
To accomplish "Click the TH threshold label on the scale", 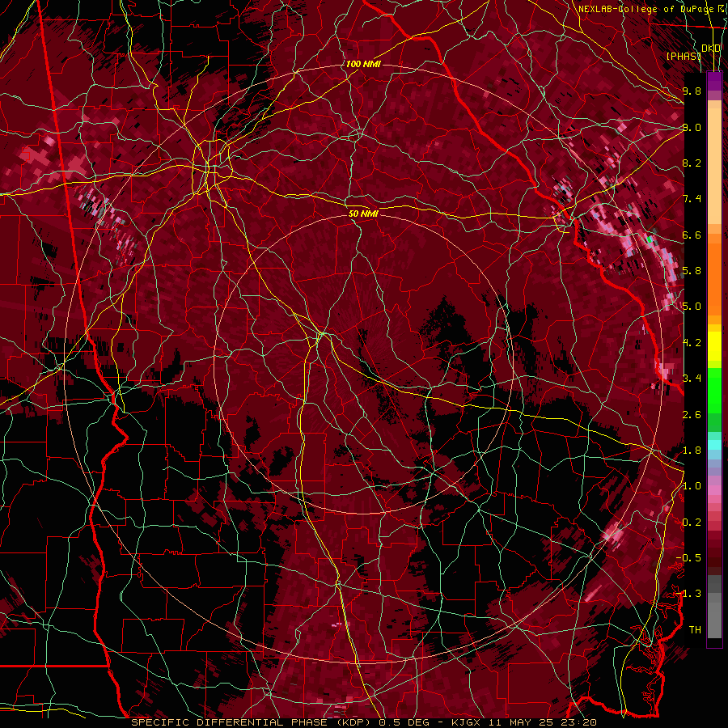I will [695, 630].
